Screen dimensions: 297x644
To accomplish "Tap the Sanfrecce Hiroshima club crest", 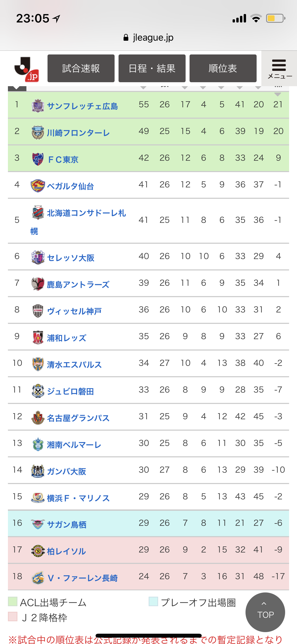I will [x=38, y=105].
